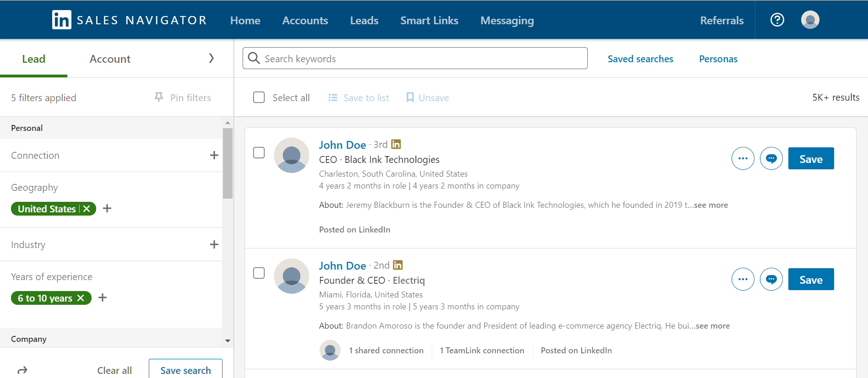Click the filter scrollbar down arrow
Image resolution: width=868 pixels, height=378 pixels.
pyautogui.click(x=228, y=341)
